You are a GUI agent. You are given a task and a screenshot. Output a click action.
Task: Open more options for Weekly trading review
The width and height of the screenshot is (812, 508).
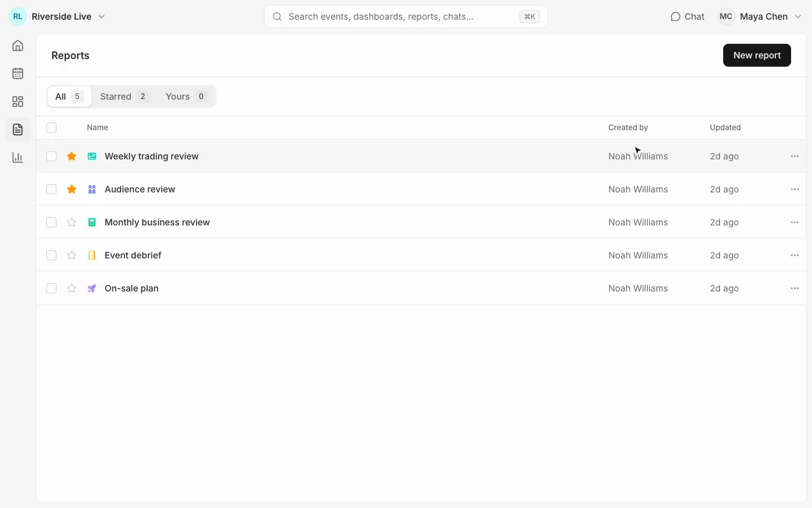pos(795,156)
